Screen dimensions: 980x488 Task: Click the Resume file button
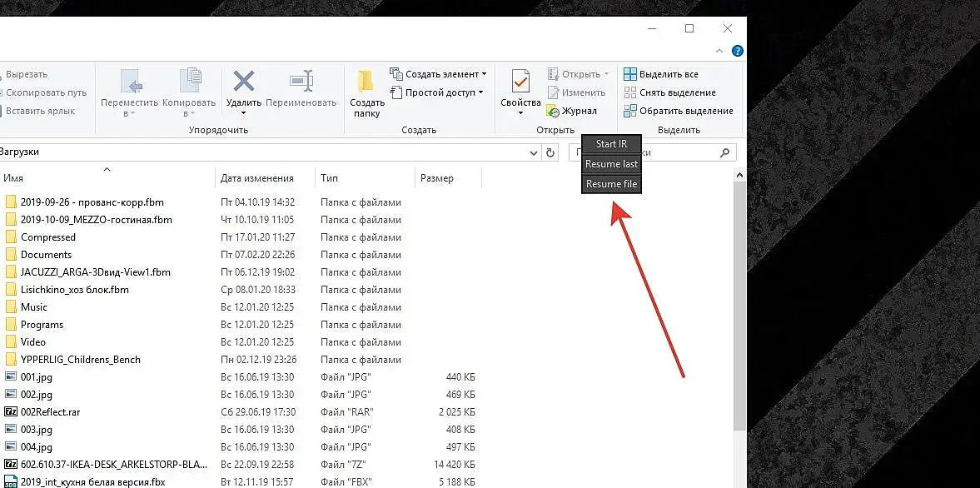click(611, 184)
